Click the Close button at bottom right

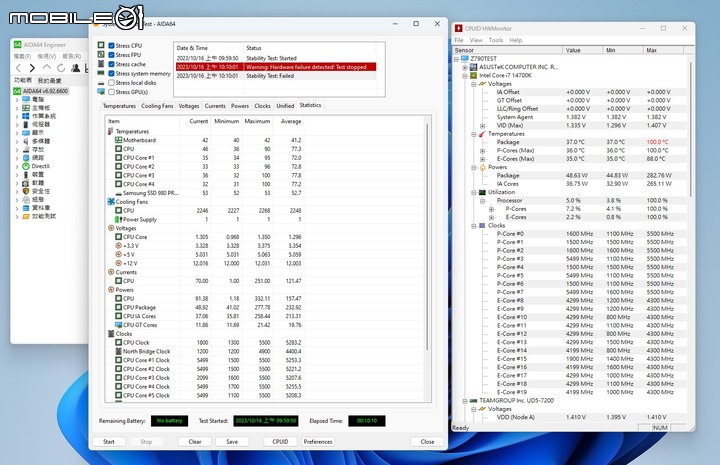coord(427,442)
